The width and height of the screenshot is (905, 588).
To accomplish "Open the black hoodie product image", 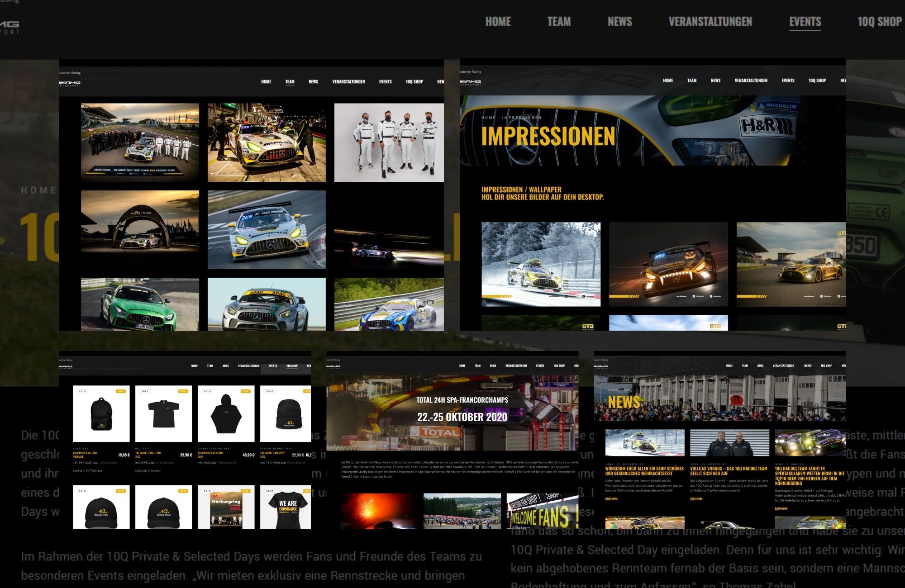I will (226, 413).
